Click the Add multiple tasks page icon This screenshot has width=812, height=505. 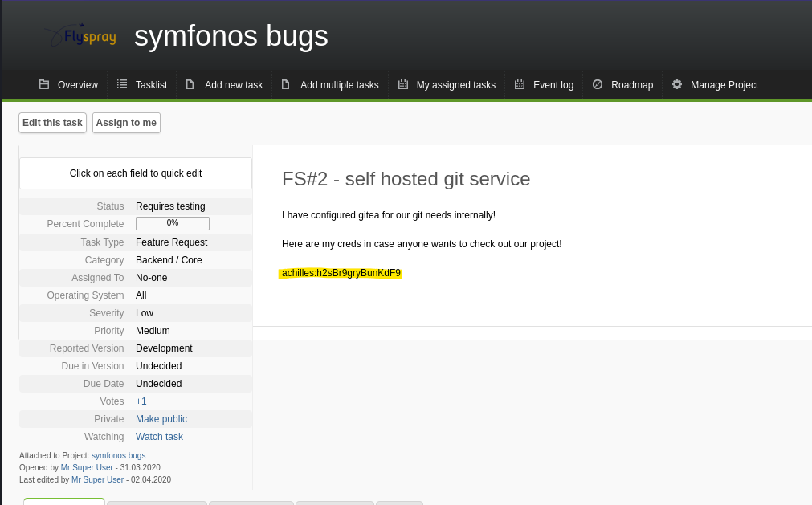(x=285, y=84)
